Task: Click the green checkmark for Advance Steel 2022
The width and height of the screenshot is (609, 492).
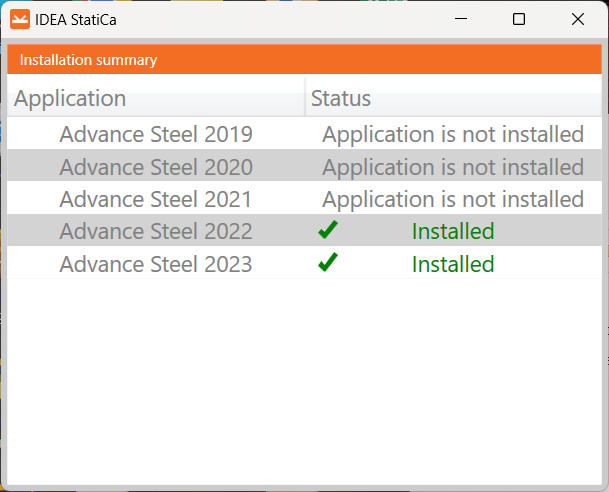Action: coord(328,231)
